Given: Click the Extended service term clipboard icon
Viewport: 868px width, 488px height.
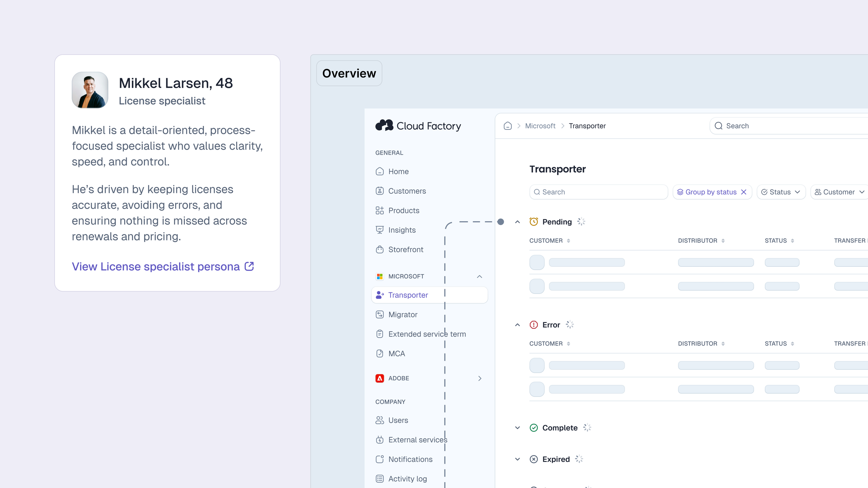Looking at the screenshot, I should click(379, 334).
